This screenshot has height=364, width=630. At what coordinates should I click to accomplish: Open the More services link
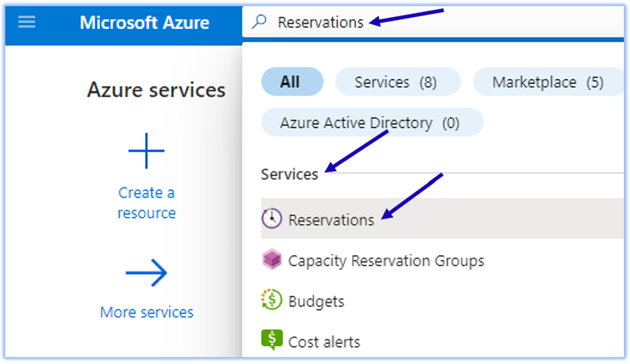[146, 312]
